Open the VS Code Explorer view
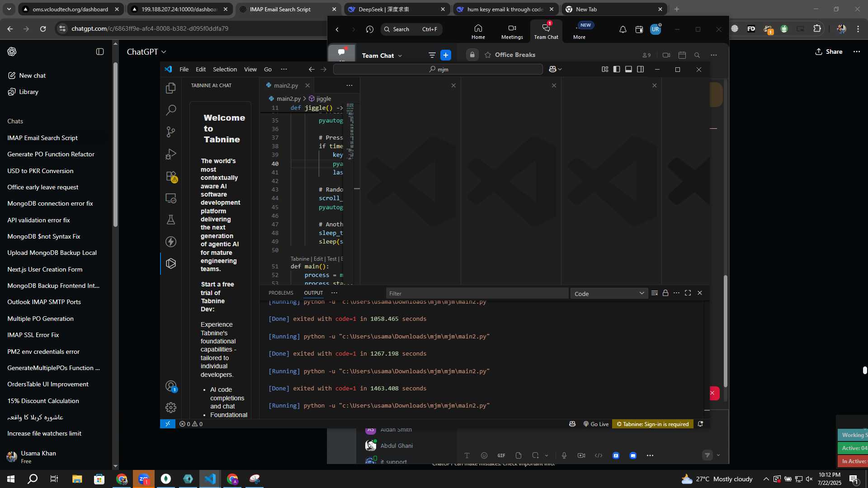Viewport: 868px width, 488px height. 171,88
